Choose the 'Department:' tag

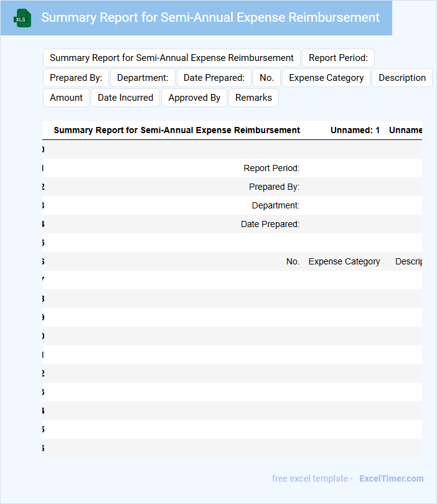pos(143,78)
